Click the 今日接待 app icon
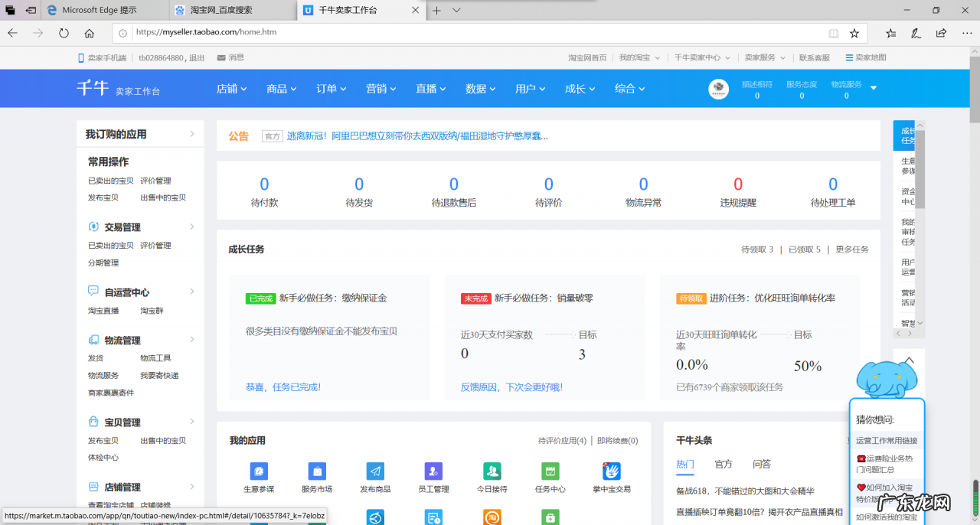 pos(492,471)
